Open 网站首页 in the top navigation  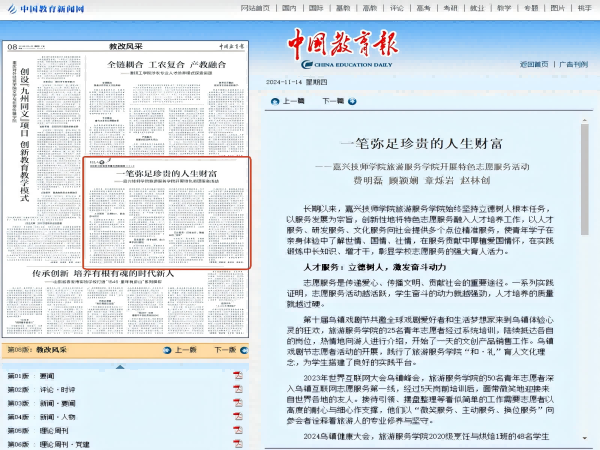click(x=255, y=8)
